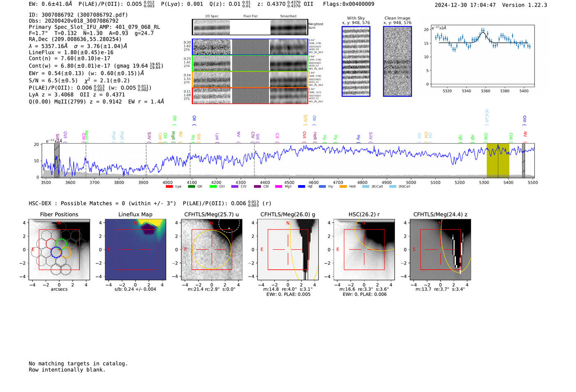Screen dimensions: 576x392
Task: Open the Lineflux Map thumbnail
Action: click(x=135, y=250)
